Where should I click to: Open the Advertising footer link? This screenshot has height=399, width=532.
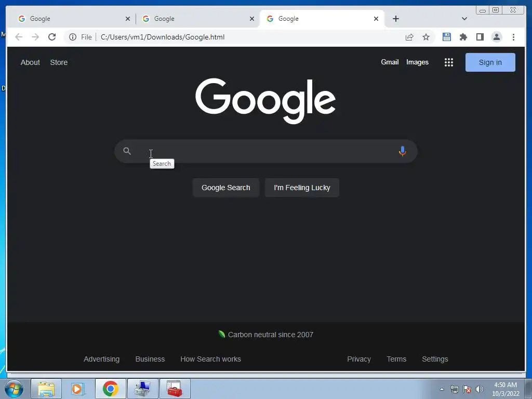point(101,359)
